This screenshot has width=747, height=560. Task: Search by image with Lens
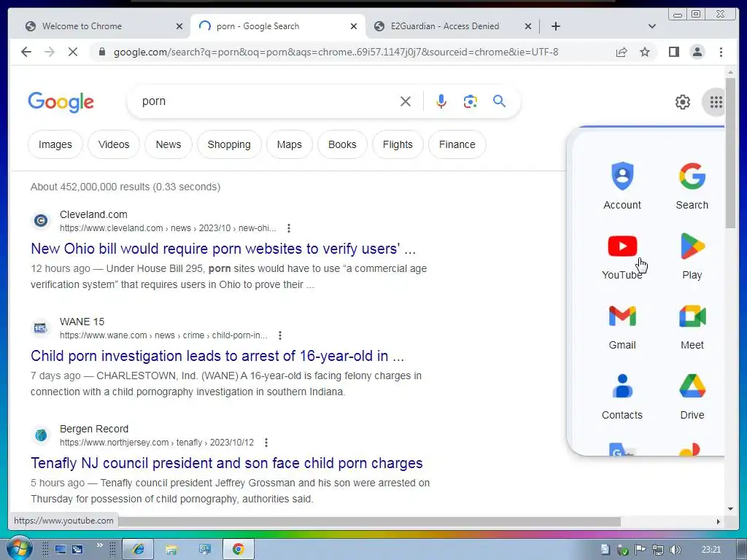tap(471, 101)
